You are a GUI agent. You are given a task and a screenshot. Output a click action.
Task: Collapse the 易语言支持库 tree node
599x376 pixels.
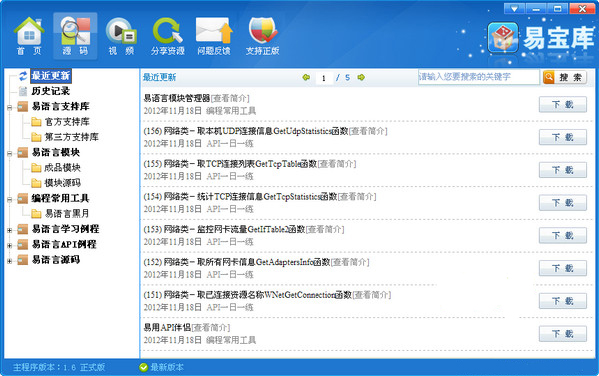(x=10, y=108)
